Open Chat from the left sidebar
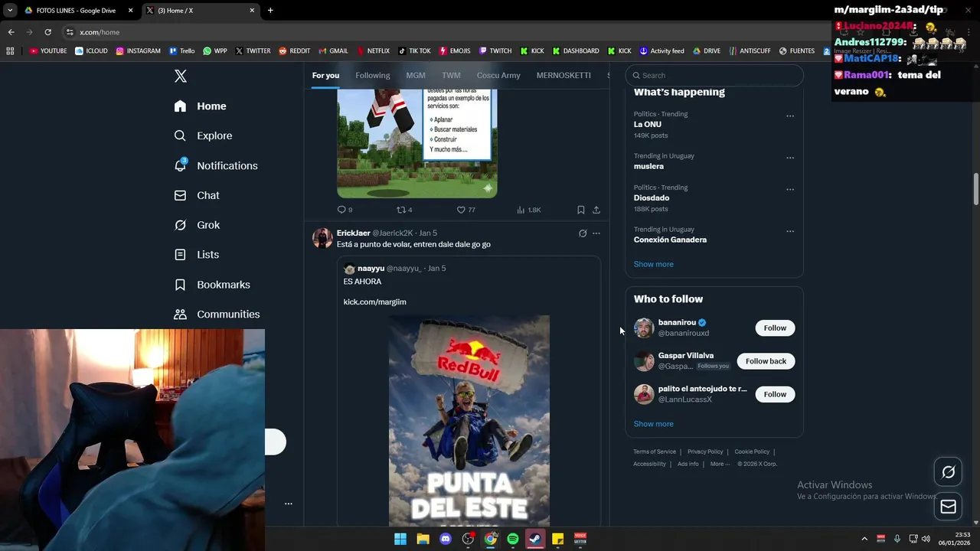 (x=197, y=195)
